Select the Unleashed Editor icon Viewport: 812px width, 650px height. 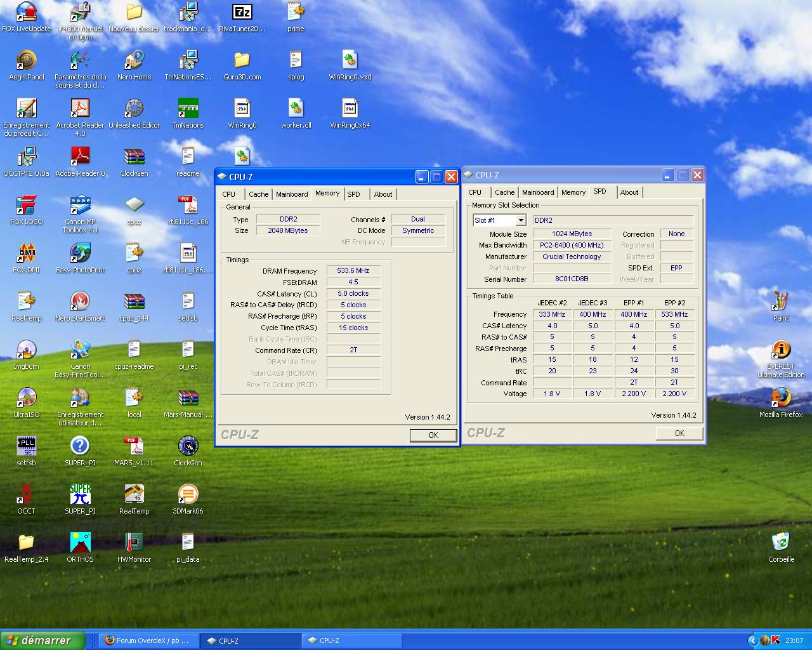pyautogui.click(x=134, y=113)
